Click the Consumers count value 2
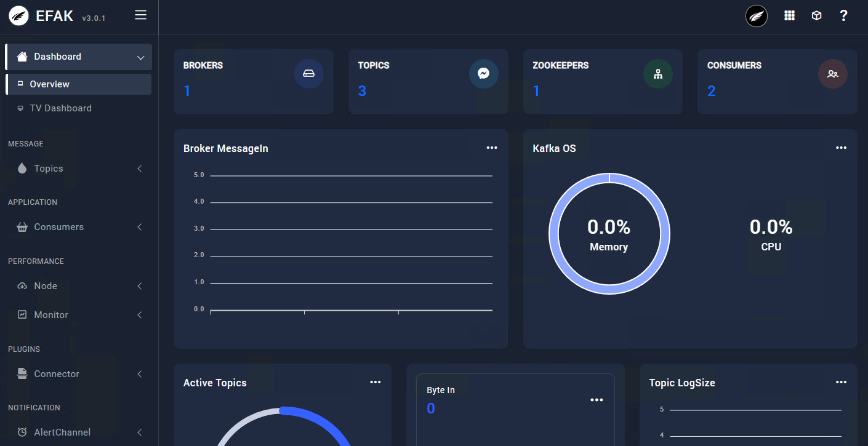The image size is (868, 446). [x=712, y=91]
